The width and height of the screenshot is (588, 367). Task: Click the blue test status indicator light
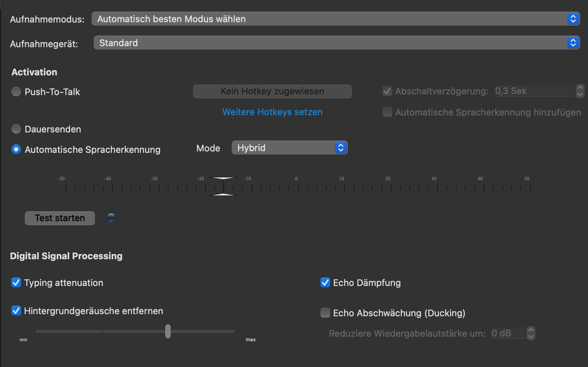point(111,218)
